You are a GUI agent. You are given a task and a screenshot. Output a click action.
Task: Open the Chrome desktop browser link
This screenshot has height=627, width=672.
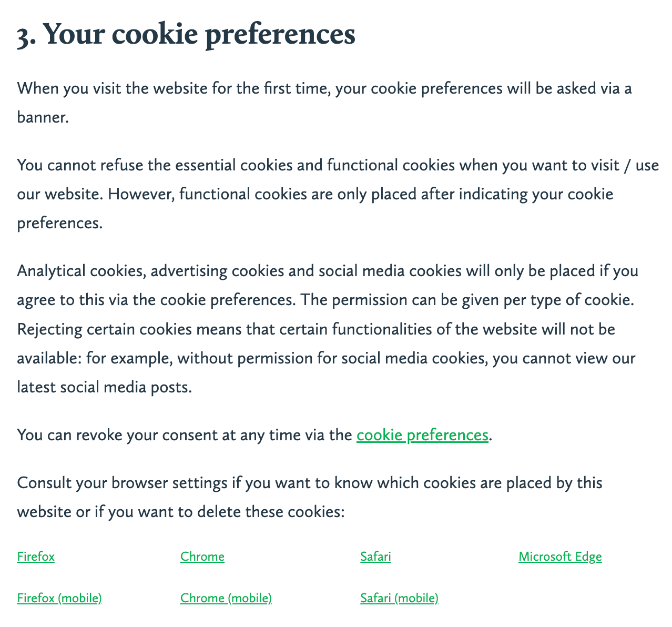click(x=202, y=557)
